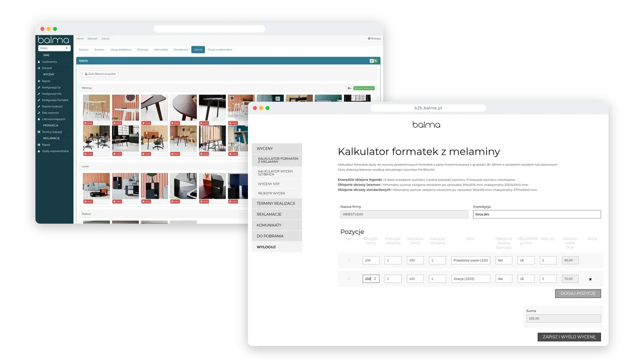Open Kalkulator wycen szybkich menu item
This screenshot has height=362, width=644.
277,173
